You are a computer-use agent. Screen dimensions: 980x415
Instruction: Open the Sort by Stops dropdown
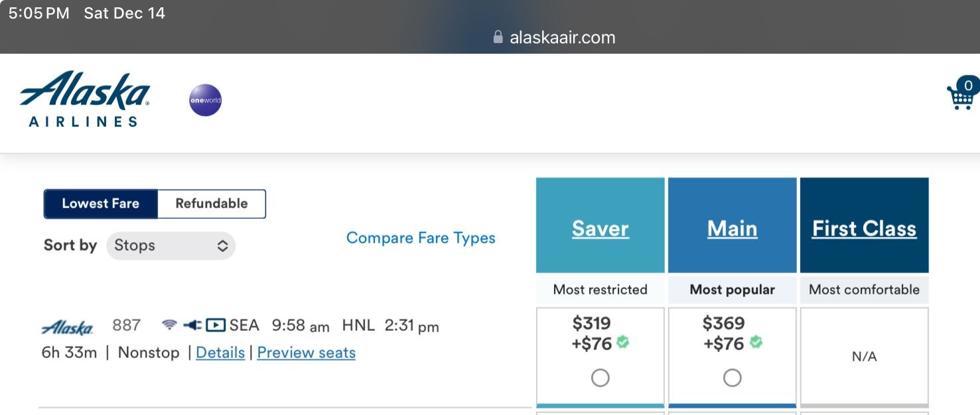pos(171,245)
